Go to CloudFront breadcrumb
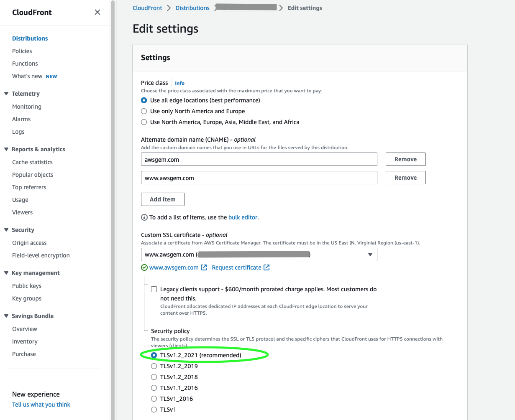 [x=147, y=8]
